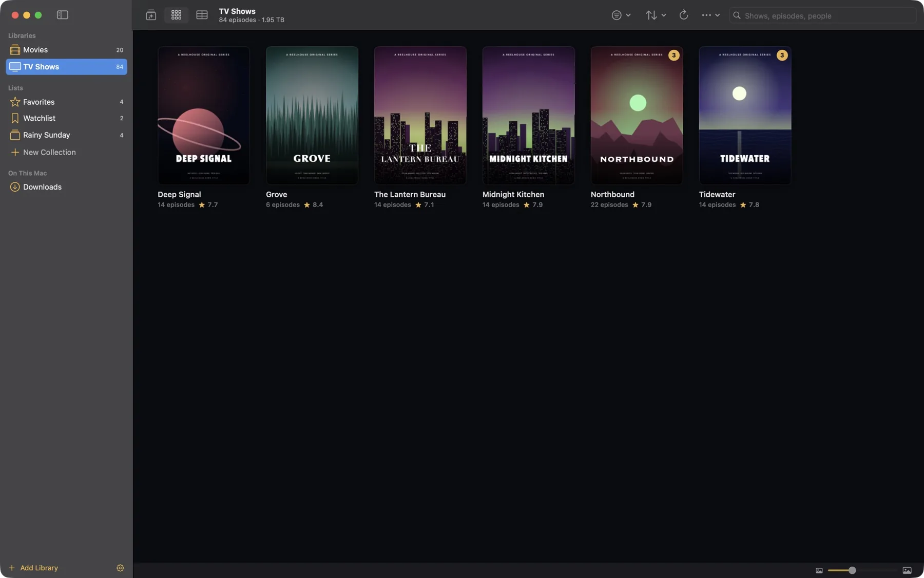
Task: Open the more options ellipsis menu
Action: 710,15
